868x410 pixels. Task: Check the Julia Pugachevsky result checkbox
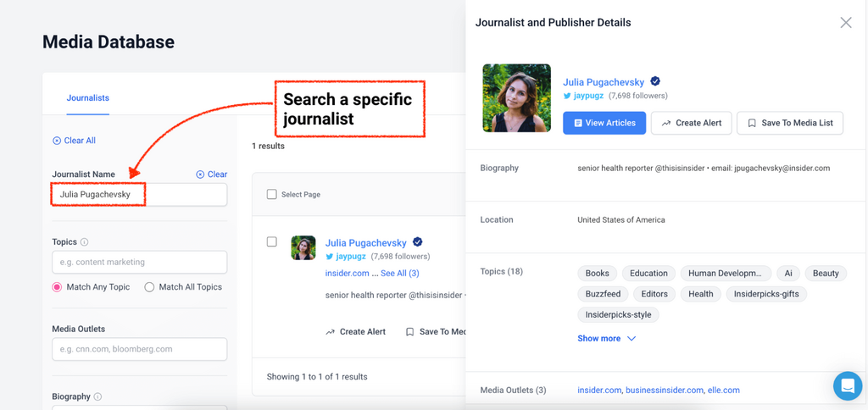click(x=272, y=241)
